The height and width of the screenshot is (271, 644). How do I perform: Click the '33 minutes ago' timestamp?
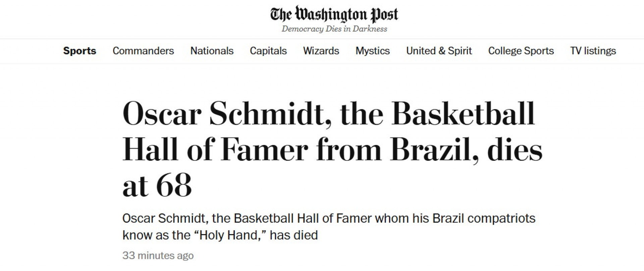point(158,255)
